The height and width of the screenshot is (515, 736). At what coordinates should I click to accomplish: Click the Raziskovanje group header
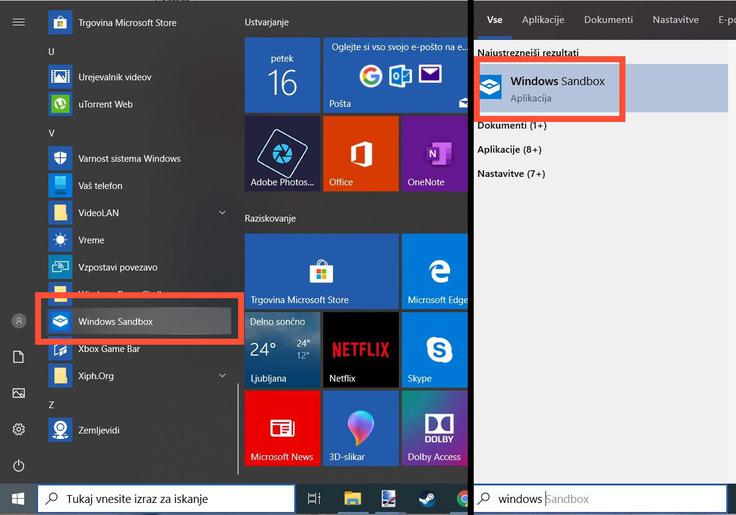click(270, 218)
